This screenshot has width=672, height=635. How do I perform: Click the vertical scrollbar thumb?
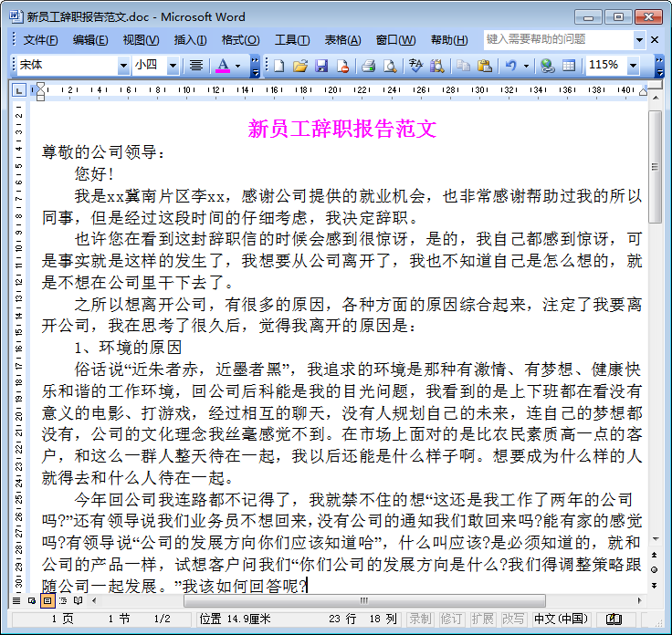656,167
